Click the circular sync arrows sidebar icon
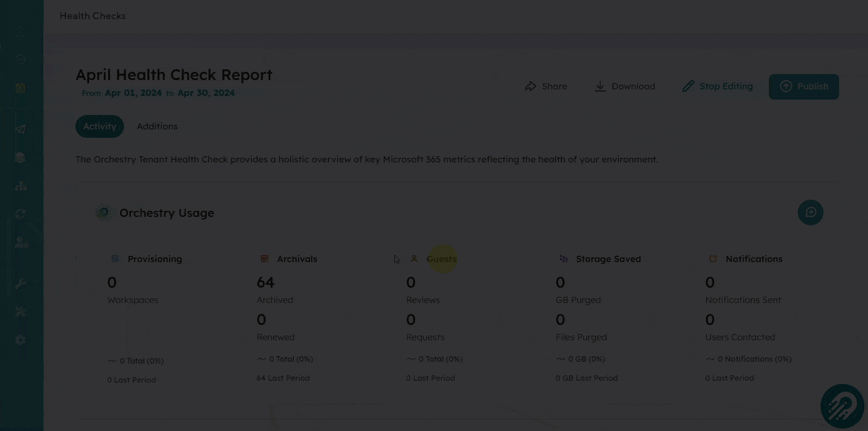Viewport: 868px width, 431px height. pos(20,214)
